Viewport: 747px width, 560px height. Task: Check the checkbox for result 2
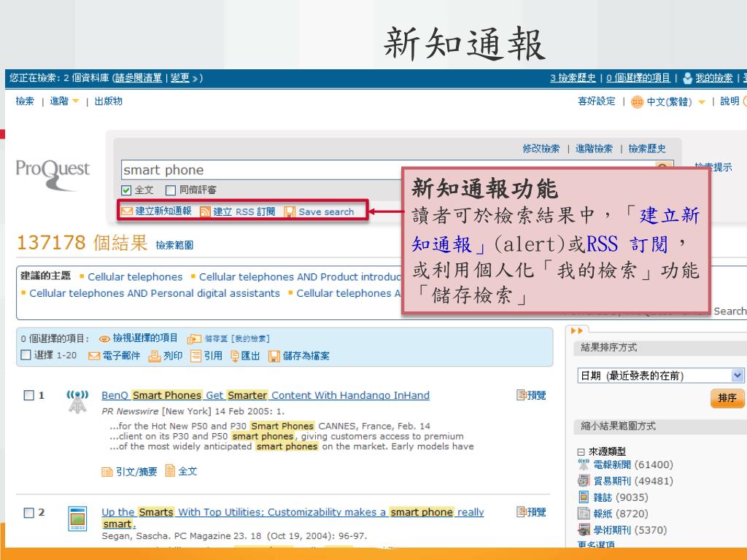point(28,513)
